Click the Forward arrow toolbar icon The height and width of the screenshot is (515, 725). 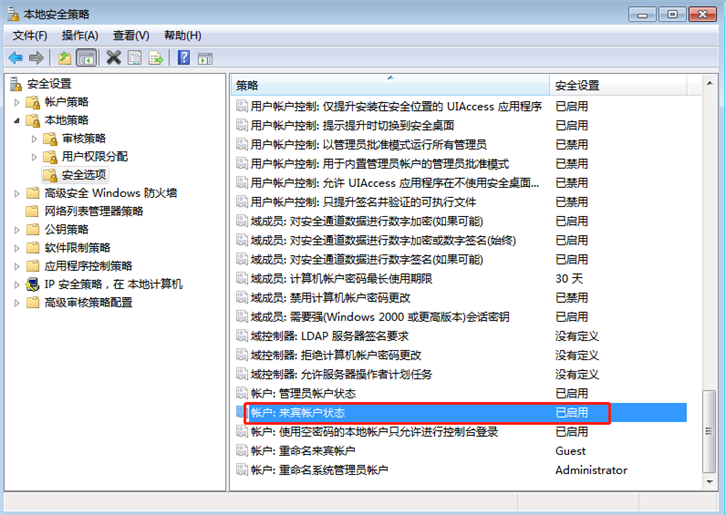tap(37, 58)
